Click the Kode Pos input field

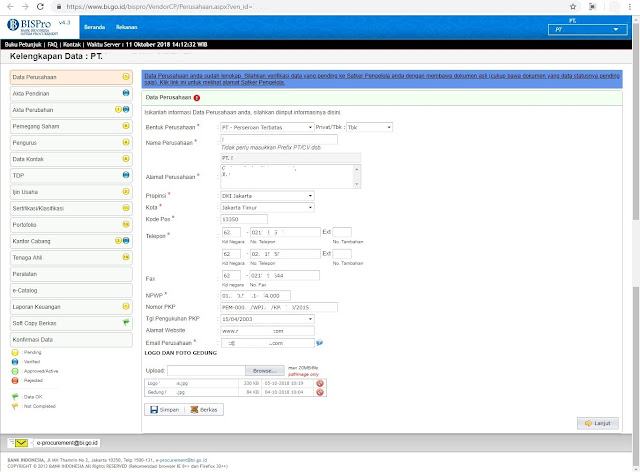pyautogui.click(x=244, y=219)
